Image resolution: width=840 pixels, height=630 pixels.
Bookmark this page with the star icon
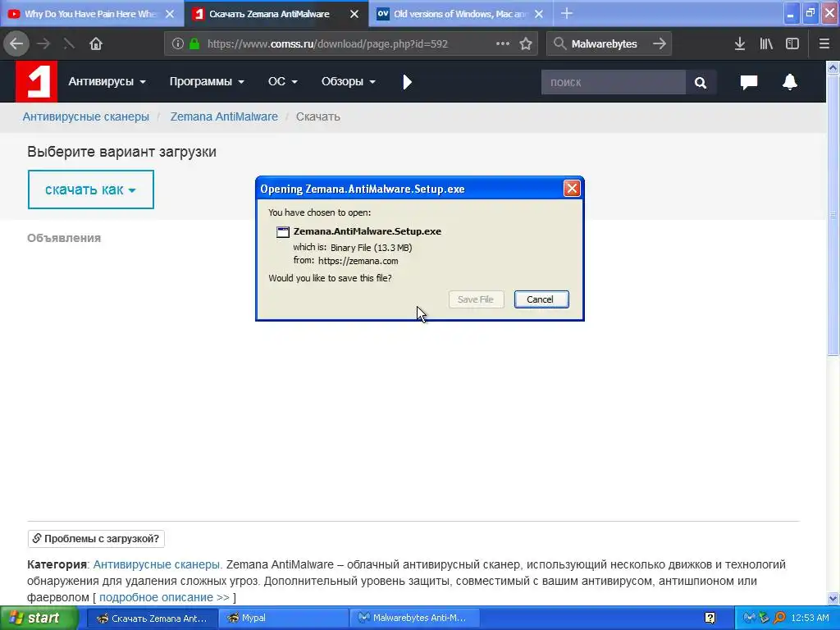point(526,43)
